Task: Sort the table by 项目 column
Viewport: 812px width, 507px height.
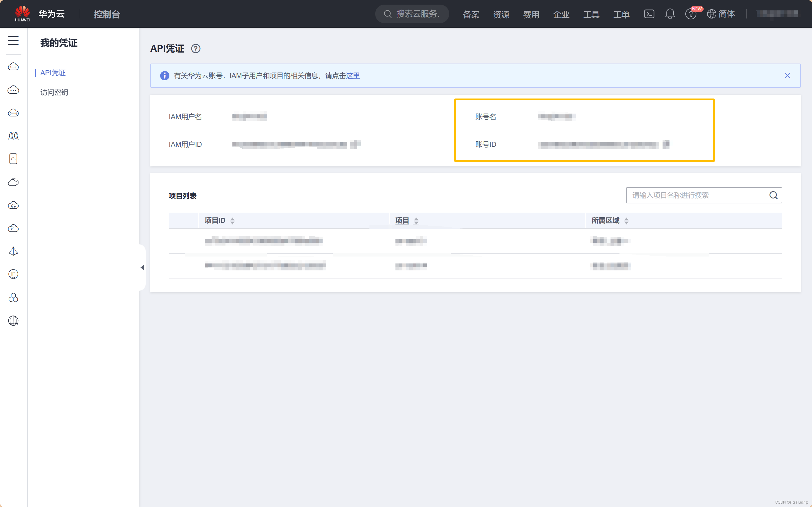Action: pos(416,221)
